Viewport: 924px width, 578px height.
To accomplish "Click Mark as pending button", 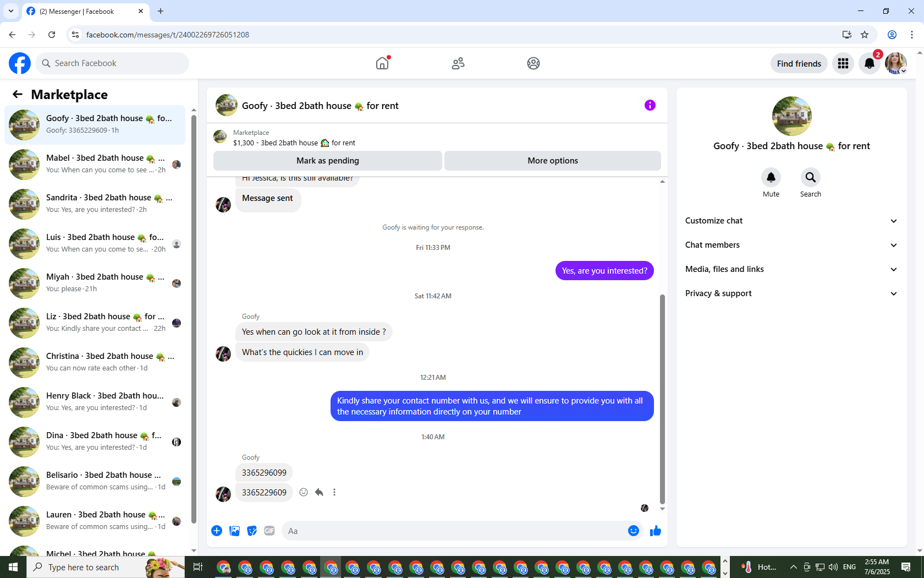I will coord(328,161).
